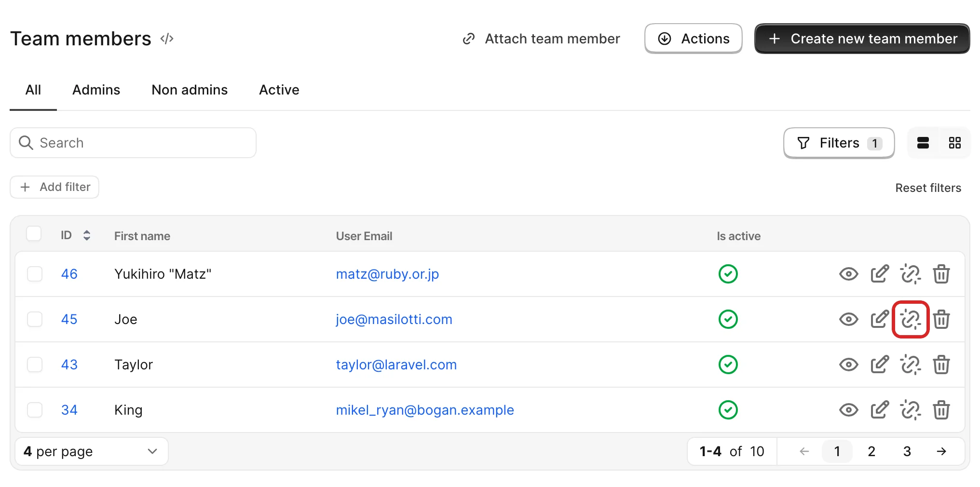Edit King's record using pencil icon
The width and height of the screenshot is (980, 487).
(880, 410)
